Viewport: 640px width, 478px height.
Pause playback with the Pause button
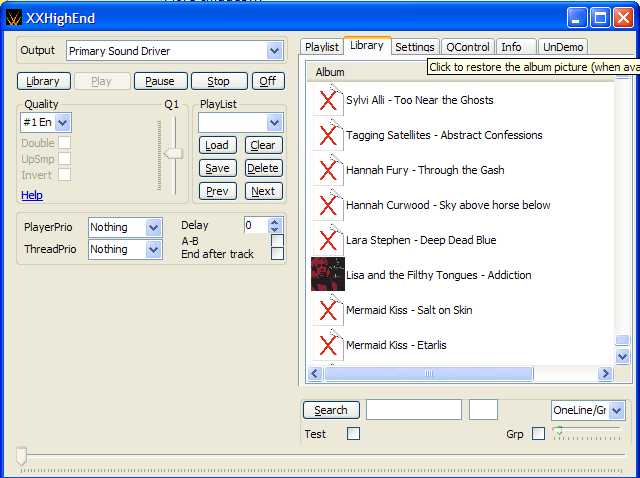pyautogui.click(x=160, y=81)
